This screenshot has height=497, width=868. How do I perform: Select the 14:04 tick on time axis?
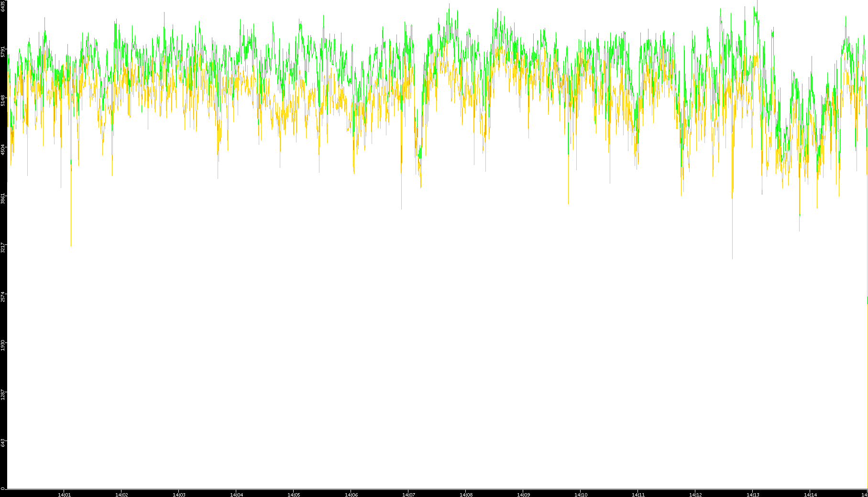pyautogui.click(x=236, y=495)
